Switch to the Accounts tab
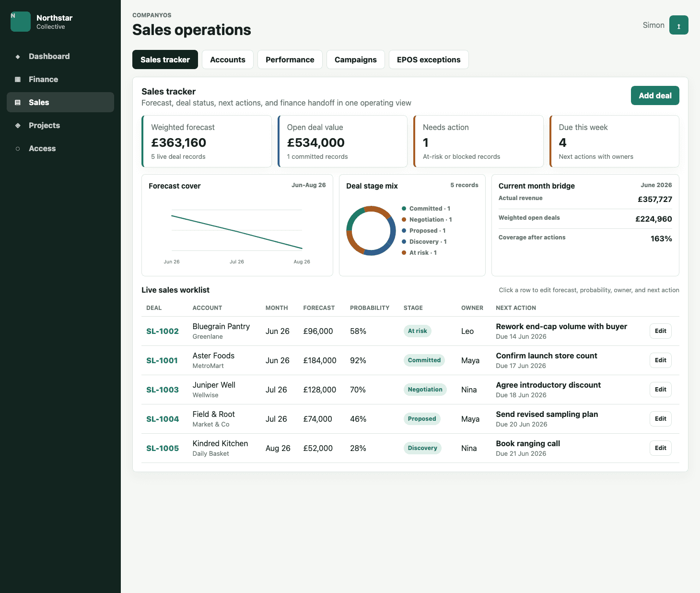Viewport: 700px width, 593px height. [228, 59]
